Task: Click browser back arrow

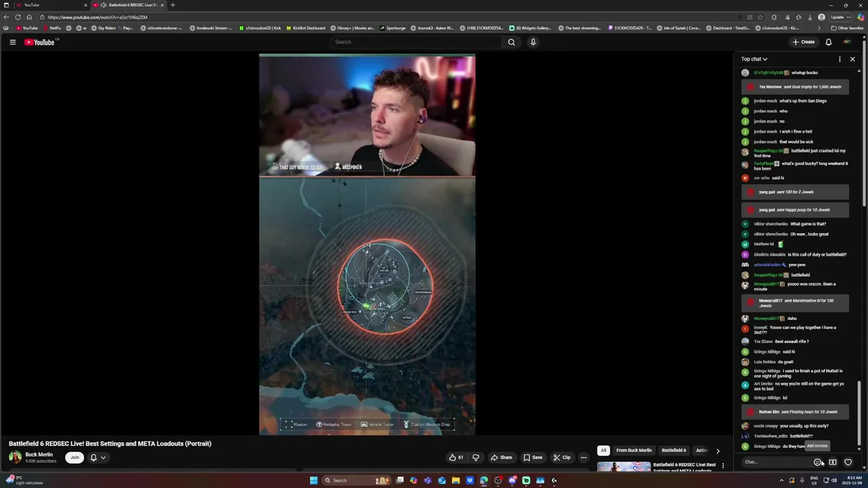Action: 7,17
